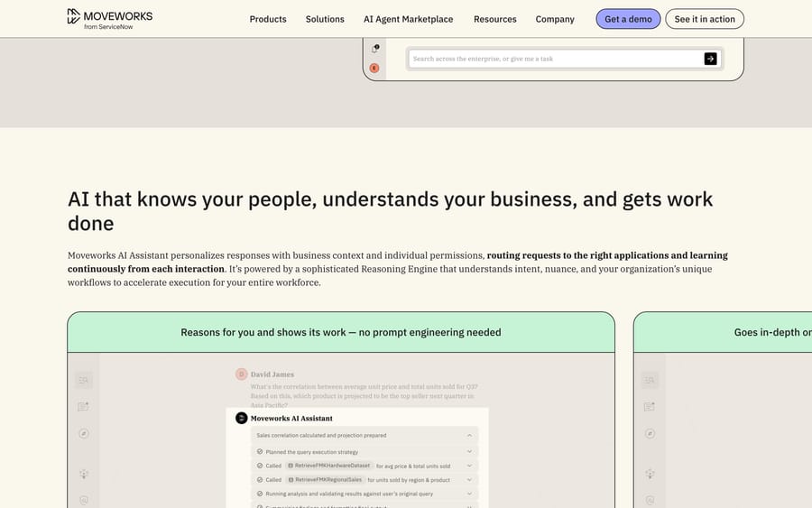Select search icon in 'Reasons for you' card sidebar
812x508 pixels.
(83, 380)
